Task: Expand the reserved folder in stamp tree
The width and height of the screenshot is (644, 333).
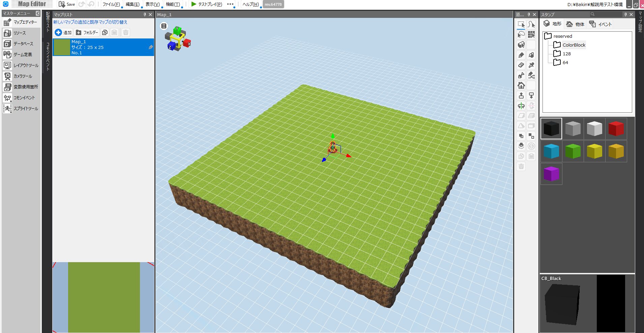Action: pyautogui.click(x=548, y=36)
